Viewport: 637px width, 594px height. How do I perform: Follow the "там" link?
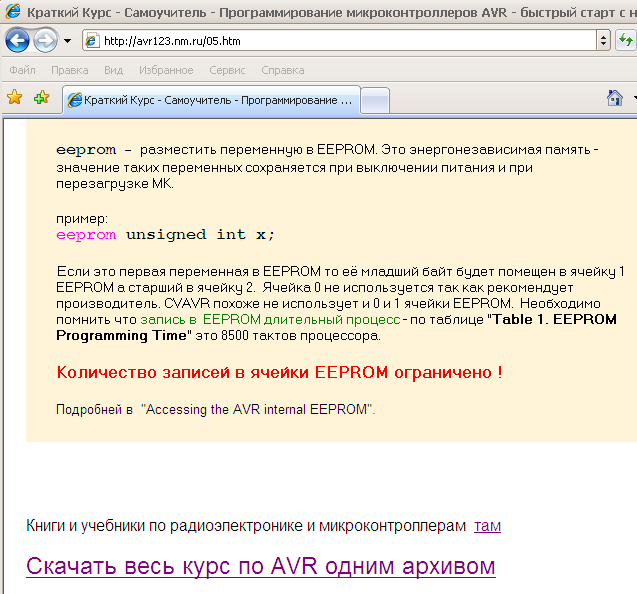(x=487, y=525)
